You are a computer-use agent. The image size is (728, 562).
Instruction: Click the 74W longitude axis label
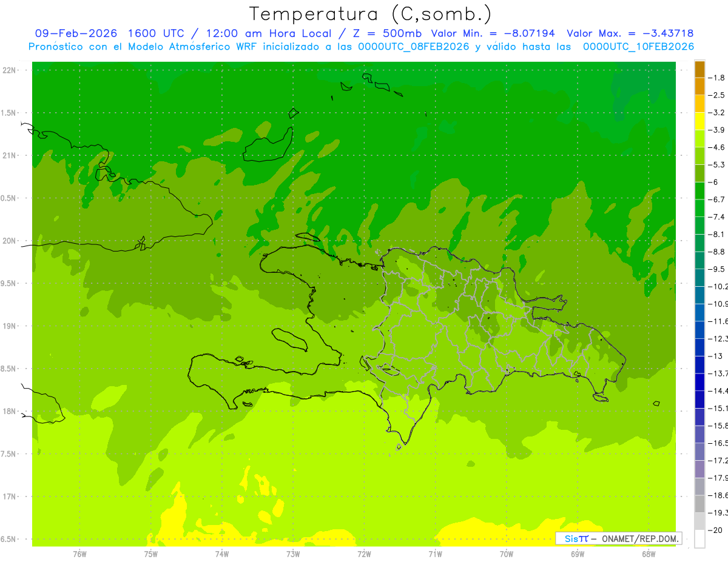221,554
